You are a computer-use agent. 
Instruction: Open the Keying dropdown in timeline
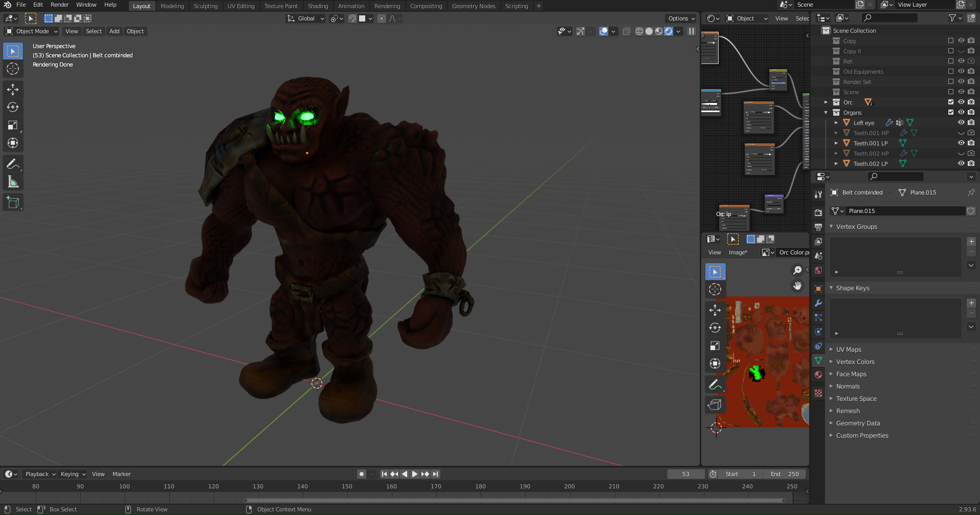[73, 474]
